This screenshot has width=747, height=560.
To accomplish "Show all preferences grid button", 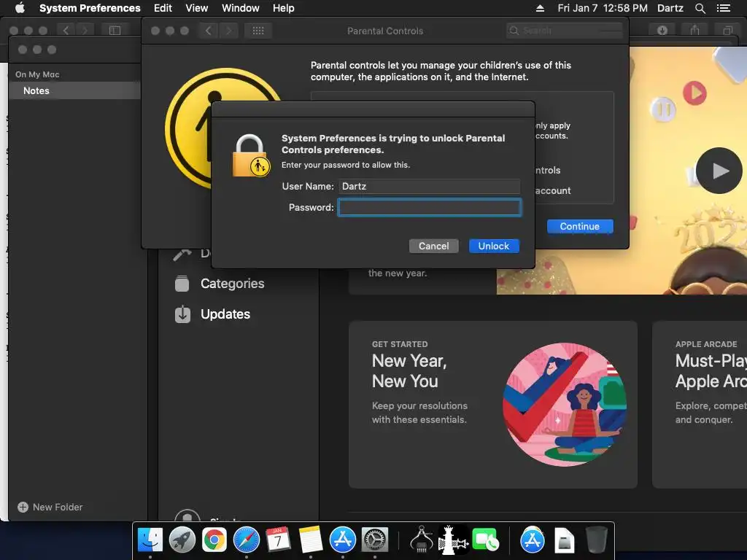I will click(258, 31).
